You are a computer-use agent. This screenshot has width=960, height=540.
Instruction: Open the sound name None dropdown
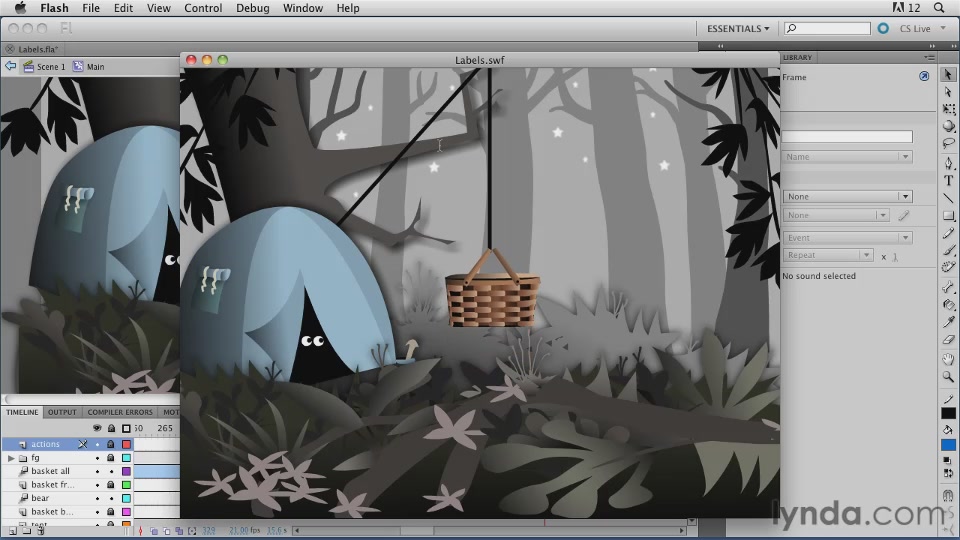click(847, 197)
